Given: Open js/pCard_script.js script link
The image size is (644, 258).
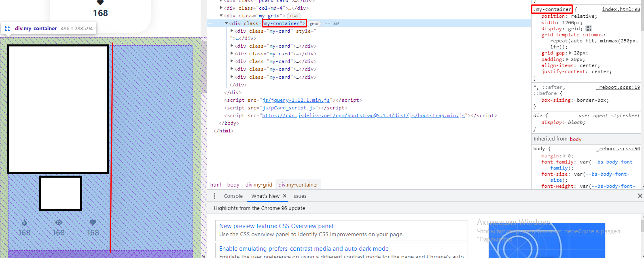Looking at the screenshot, I should pos(288,108).
